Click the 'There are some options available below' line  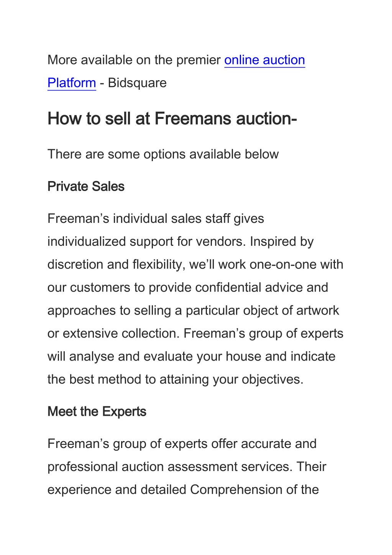(x=163, y=154)
